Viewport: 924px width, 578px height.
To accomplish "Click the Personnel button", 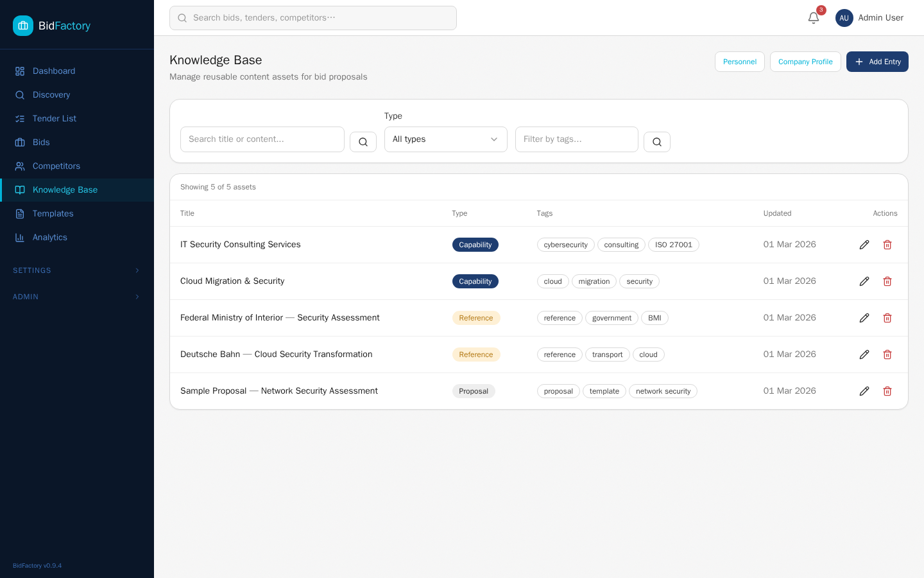I will point(740,62).
